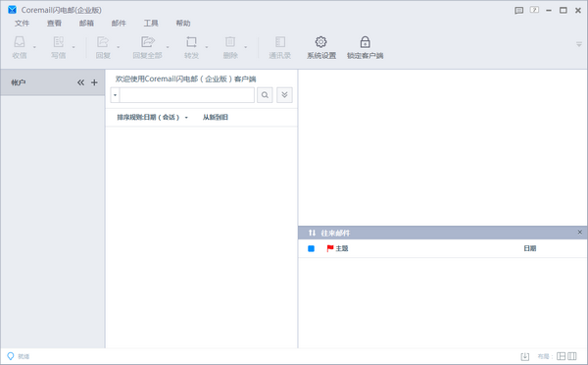This screenshot has height=365, width=588.
Task: Open the 邮件 menu
Action: point(119,24)
